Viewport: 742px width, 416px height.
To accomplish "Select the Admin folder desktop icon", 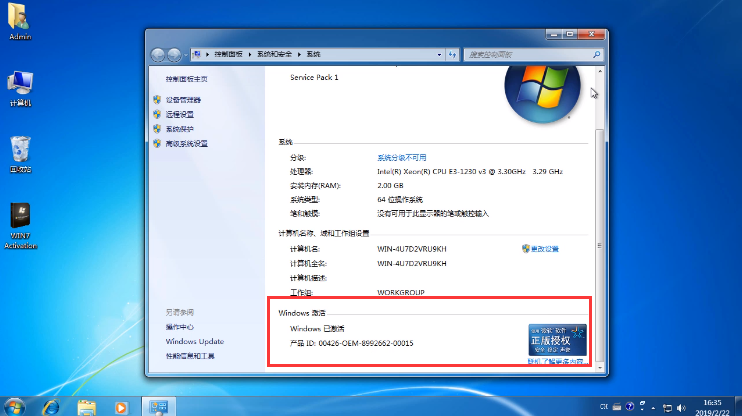I will (20, 22).
